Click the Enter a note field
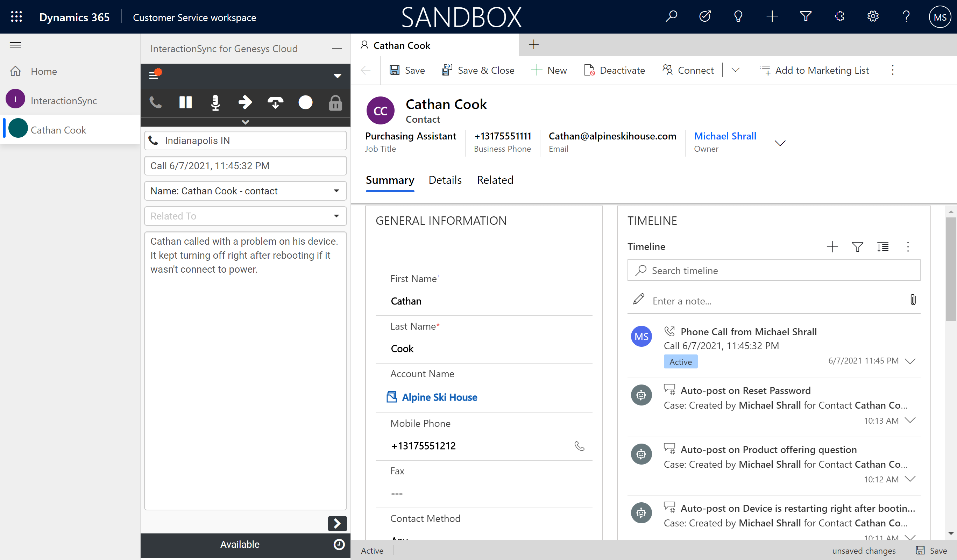 (x=767, y=301)
